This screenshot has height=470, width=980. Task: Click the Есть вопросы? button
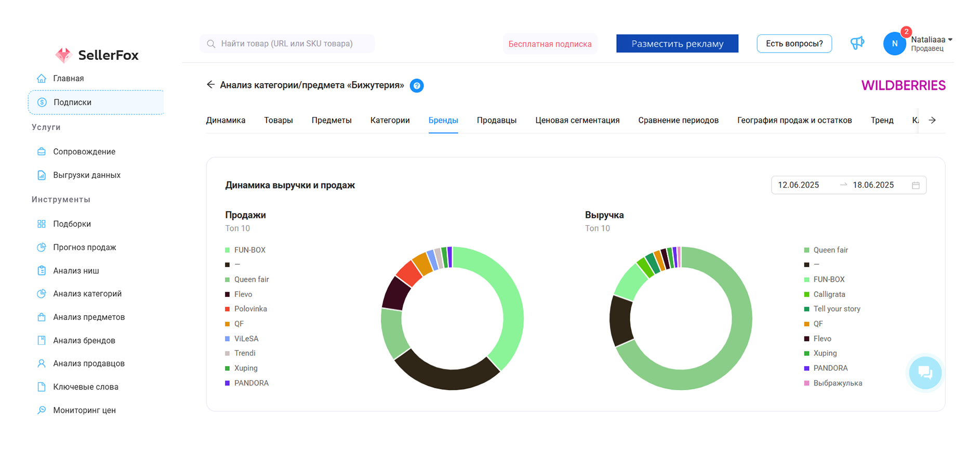pyautogui.click(x=794, y=44)
